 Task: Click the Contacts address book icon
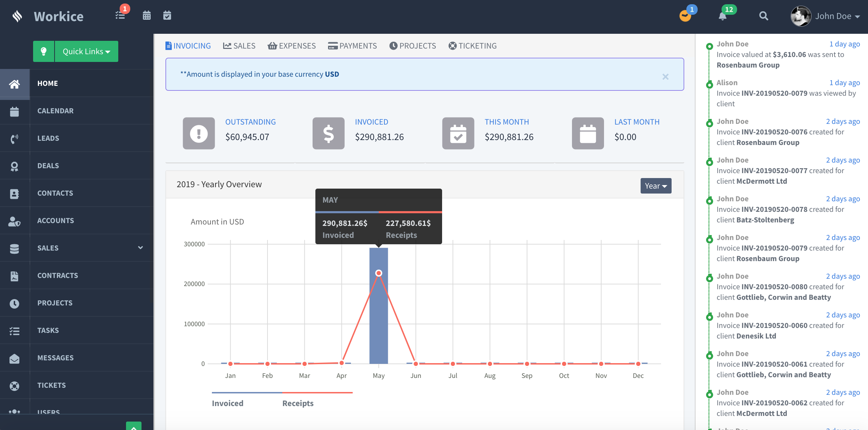pos(14,194)
